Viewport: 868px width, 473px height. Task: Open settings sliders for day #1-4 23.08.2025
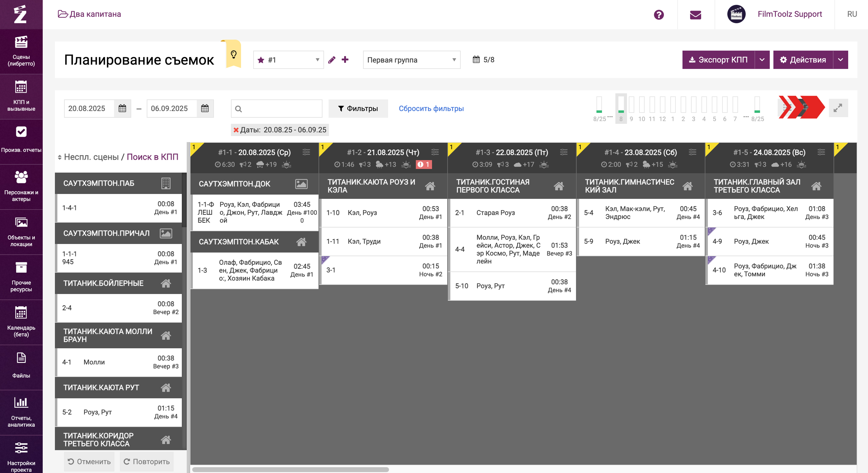[692, 152]
